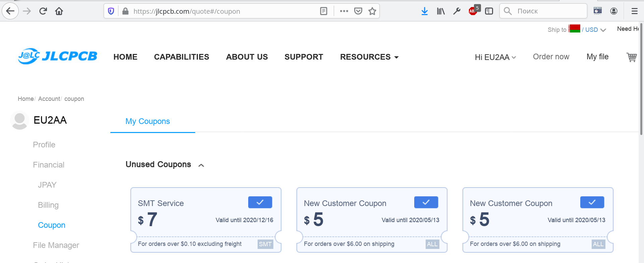644x263 pixels.
Task: Toggle the rightmost New Customer Coupon checkbox
Action: tap(592, 202)
